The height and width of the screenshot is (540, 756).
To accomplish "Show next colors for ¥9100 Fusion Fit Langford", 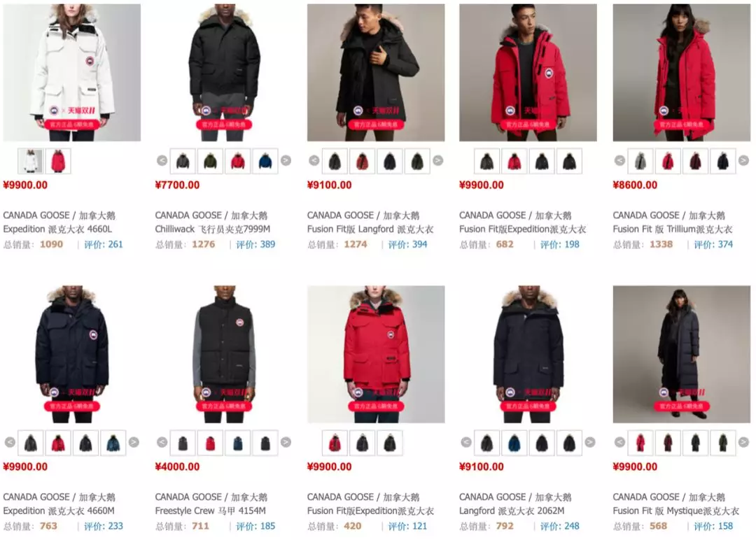I will [437, 160].
